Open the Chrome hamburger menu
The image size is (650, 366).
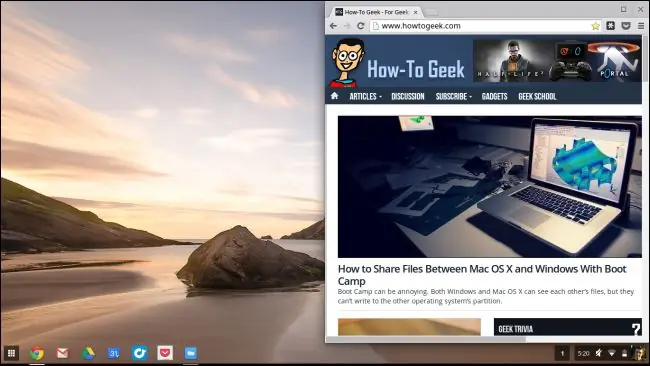641,26
